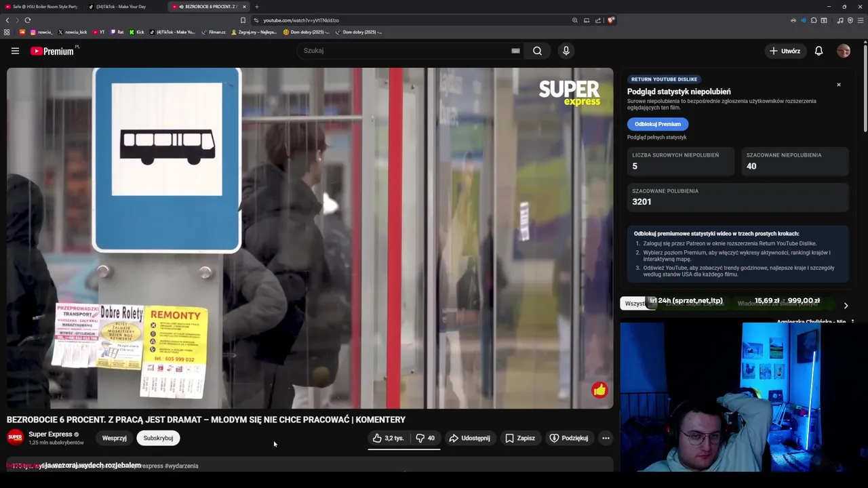Open the more actions three-dot menu

pyautogui.click(x=606, y=438)
